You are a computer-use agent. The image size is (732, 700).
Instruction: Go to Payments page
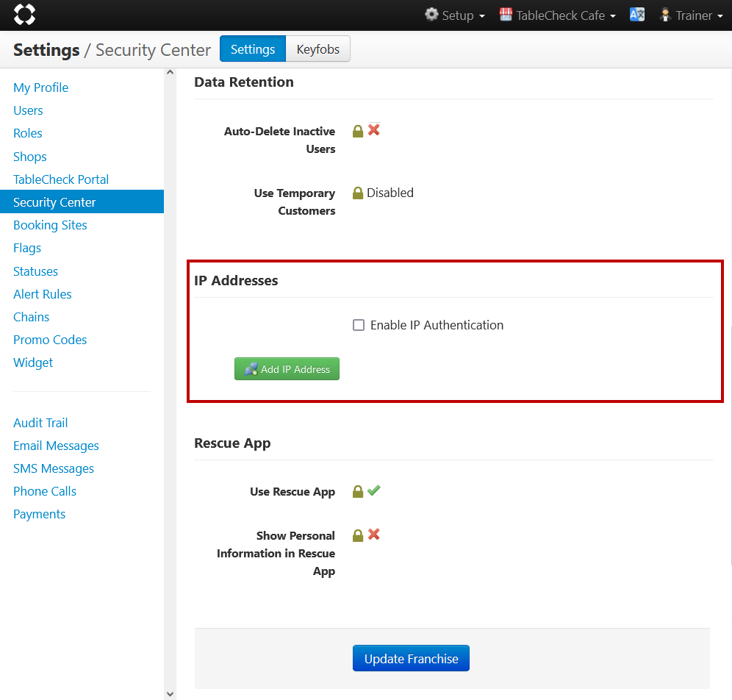tap(39, 515)
